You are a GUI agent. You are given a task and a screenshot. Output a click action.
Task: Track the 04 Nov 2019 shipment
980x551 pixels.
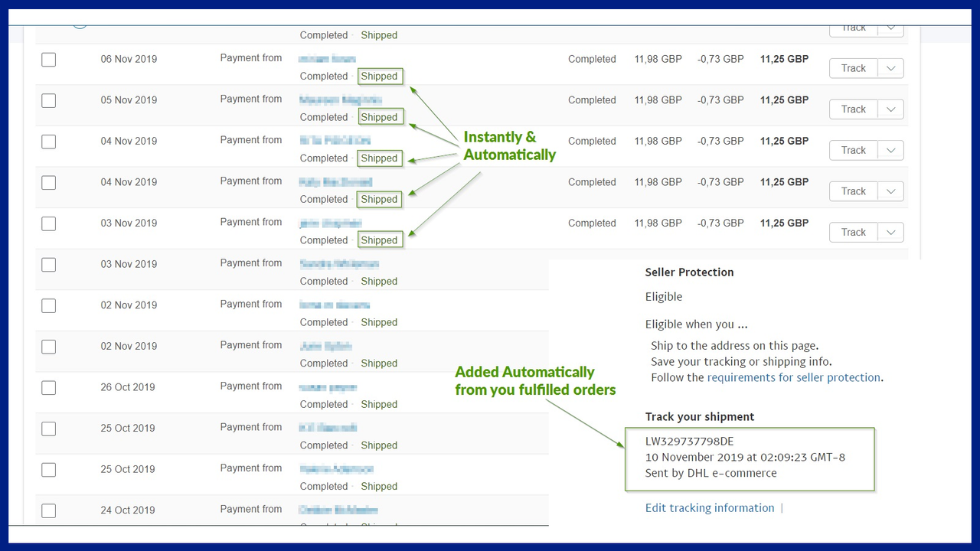pyautogui.click(x=853, y=150)
